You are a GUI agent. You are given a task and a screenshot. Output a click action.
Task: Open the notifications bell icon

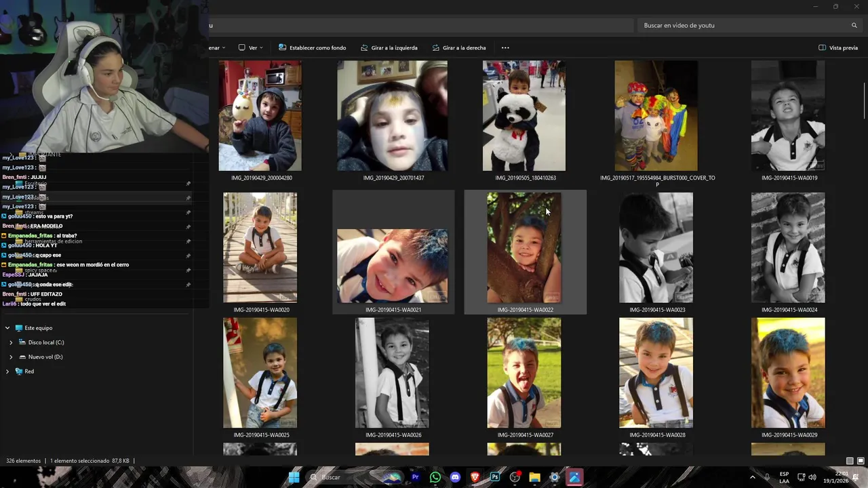[856, 477]
